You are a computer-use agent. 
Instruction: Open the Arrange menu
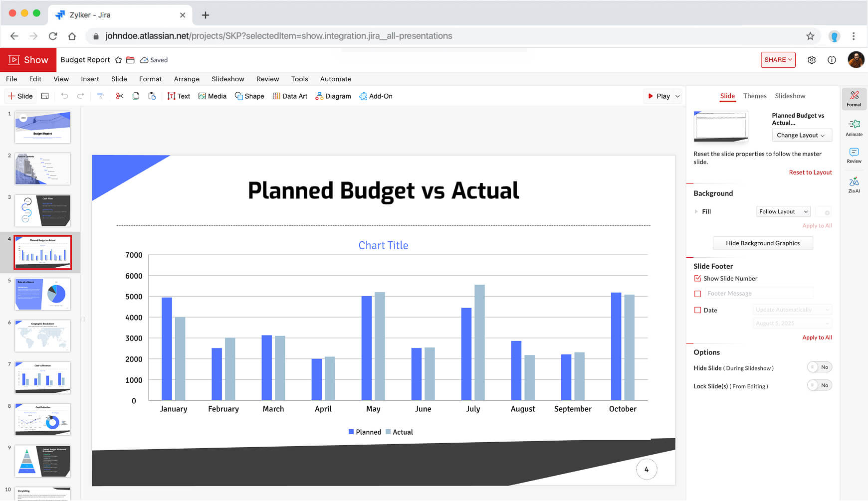click(x=187, y=79)
